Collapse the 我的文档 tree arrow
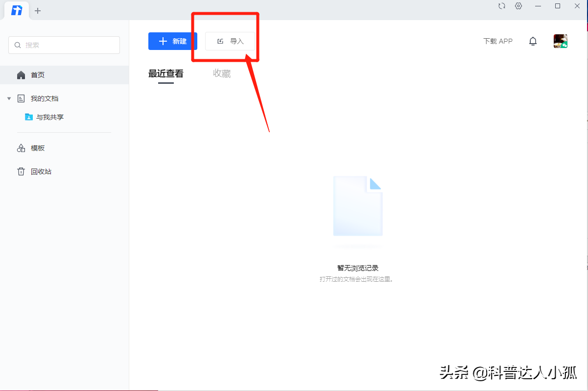 9,98
